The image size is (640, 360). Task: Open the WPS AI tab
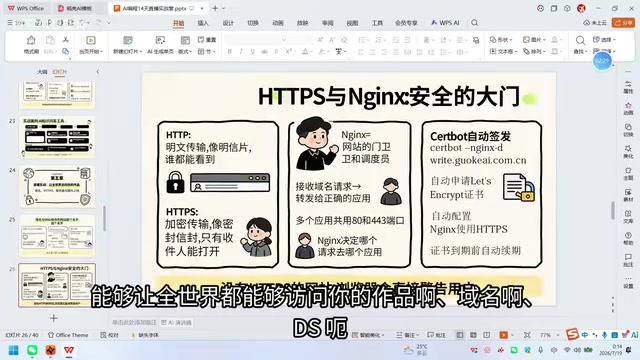coord(445,23)
